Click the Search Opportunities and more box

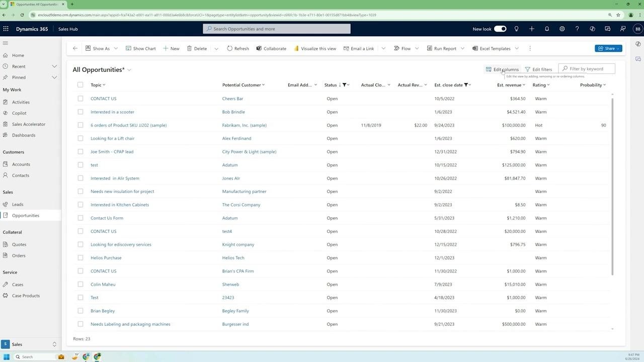coord(277,29)
